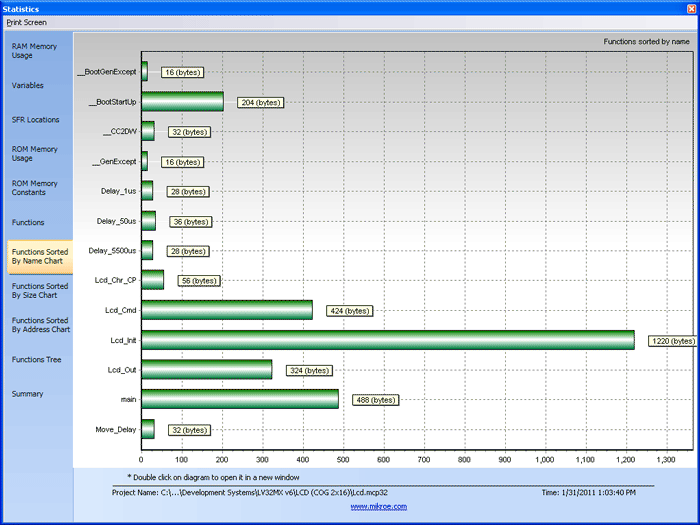The image size is (700, 525).
Task: Select the Lcd_Cmd bar
Action: pyautogui.click(x=227, y=310)
